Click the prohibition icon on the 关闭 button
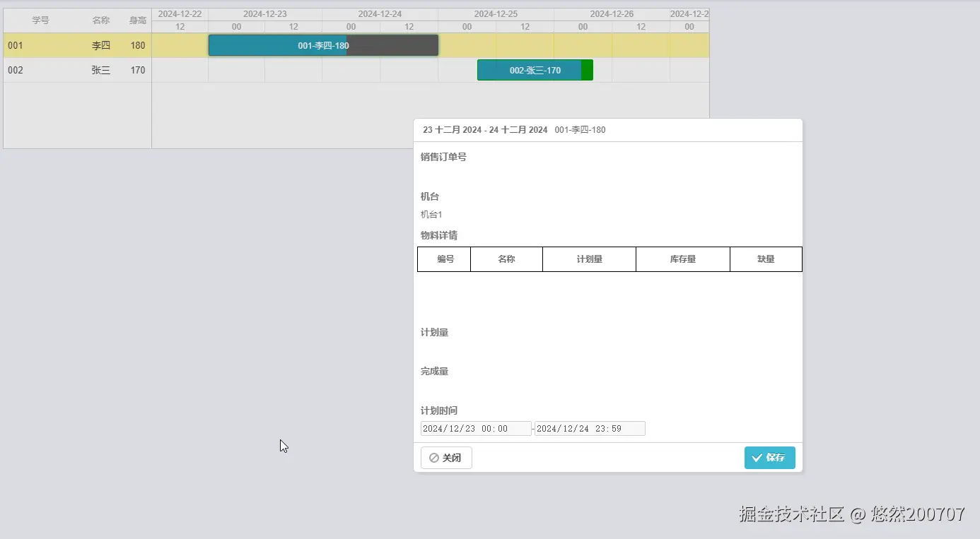Viewport: 980px width, 539px height. [x=433, y=457]
